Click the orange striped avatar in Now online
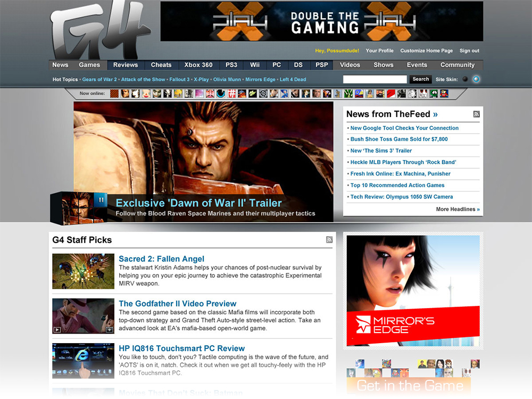Image resolution: width=532 pixels, height=399 pixels. point(114,93)
